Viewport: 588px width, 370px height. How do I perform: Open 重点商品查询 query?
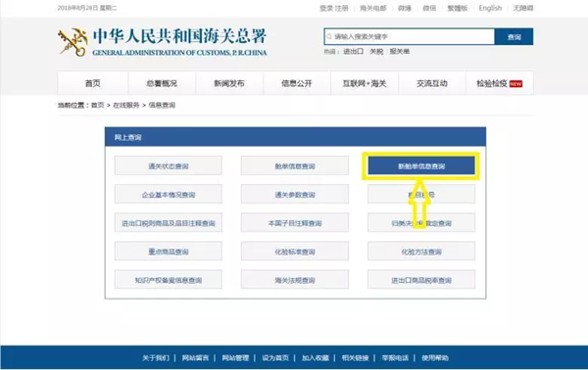pyautogui.click(x=169, y=252)
